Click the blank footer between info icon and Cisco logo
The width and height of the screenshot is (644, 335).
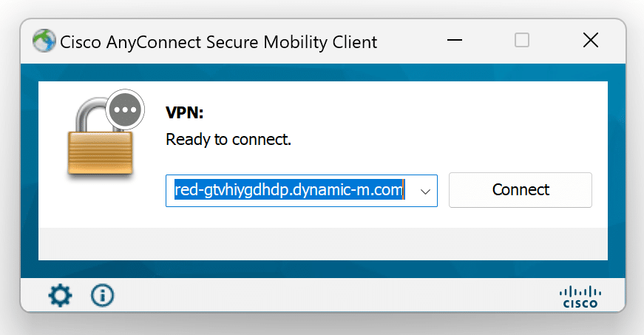333,296
